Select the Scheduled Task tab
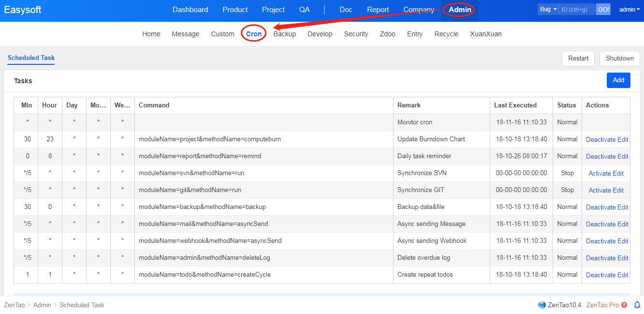 [31, 58]
